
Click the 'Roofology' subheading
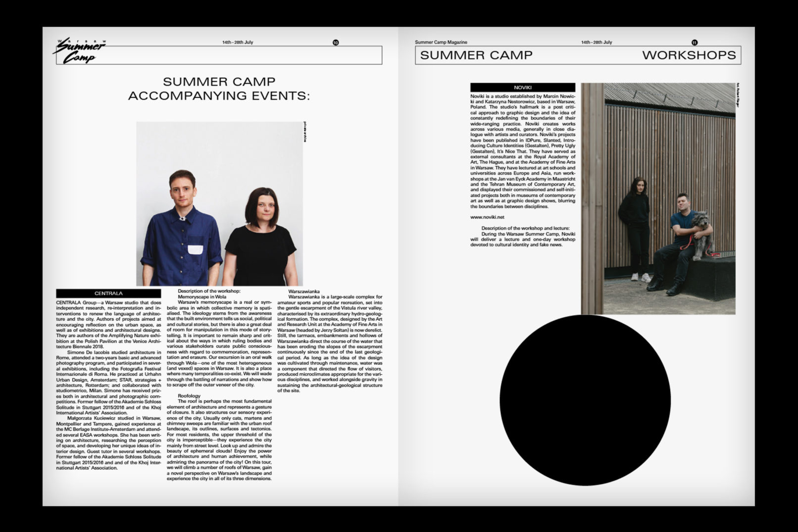coord(189,395)
